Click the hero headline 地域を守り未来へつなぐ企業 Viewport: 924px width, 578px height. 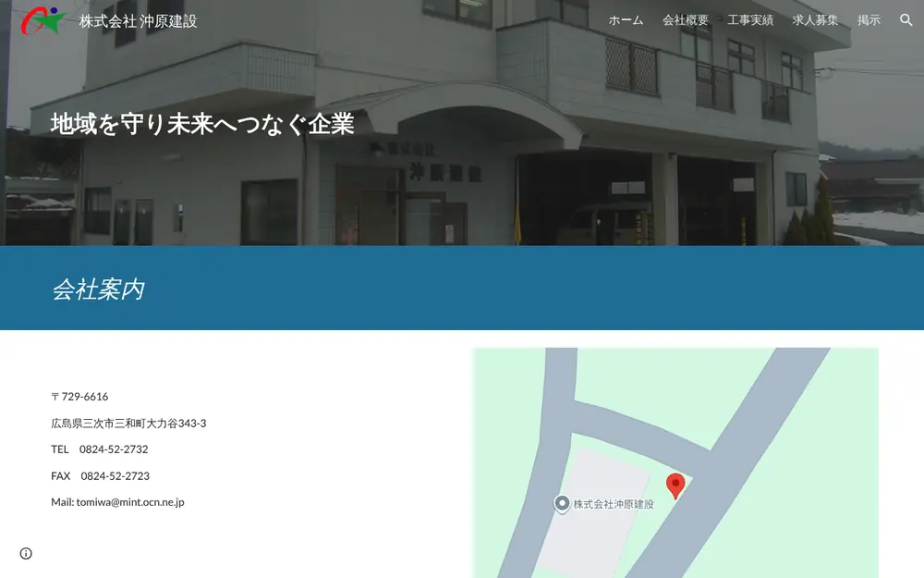(202, 124)
